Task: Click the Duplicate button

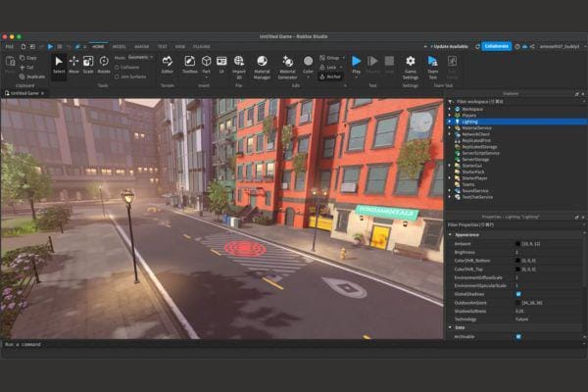Action: (x=32, y=76)
